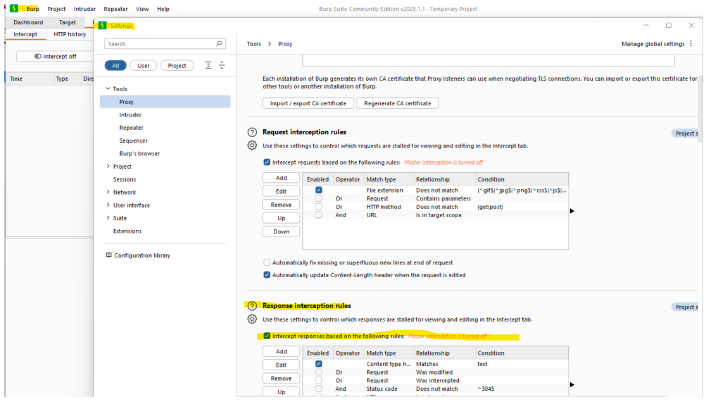Select the Intercept sub-tab

coord(25,34)
